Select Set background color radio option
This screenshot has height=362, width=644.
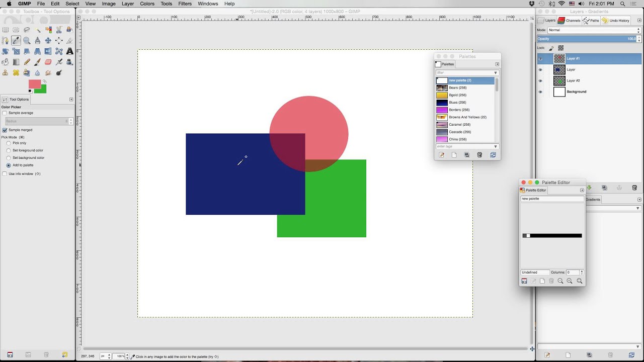coord(9,158)
